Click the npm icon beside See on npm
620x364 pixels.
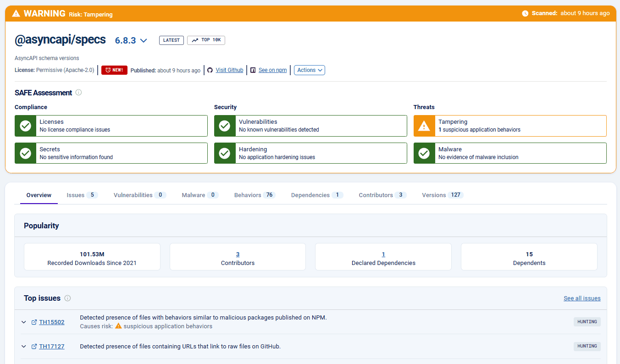click(253, 70)
